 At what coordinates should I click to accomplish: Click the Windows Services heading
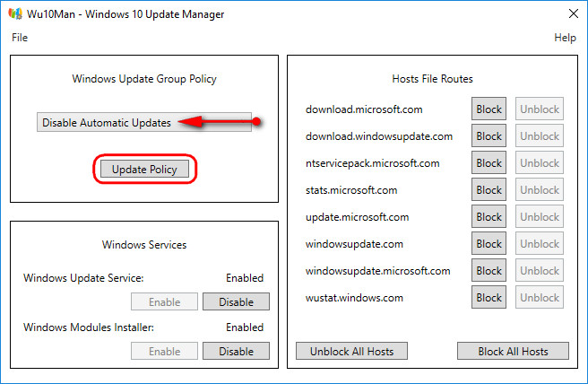point(144,245)
